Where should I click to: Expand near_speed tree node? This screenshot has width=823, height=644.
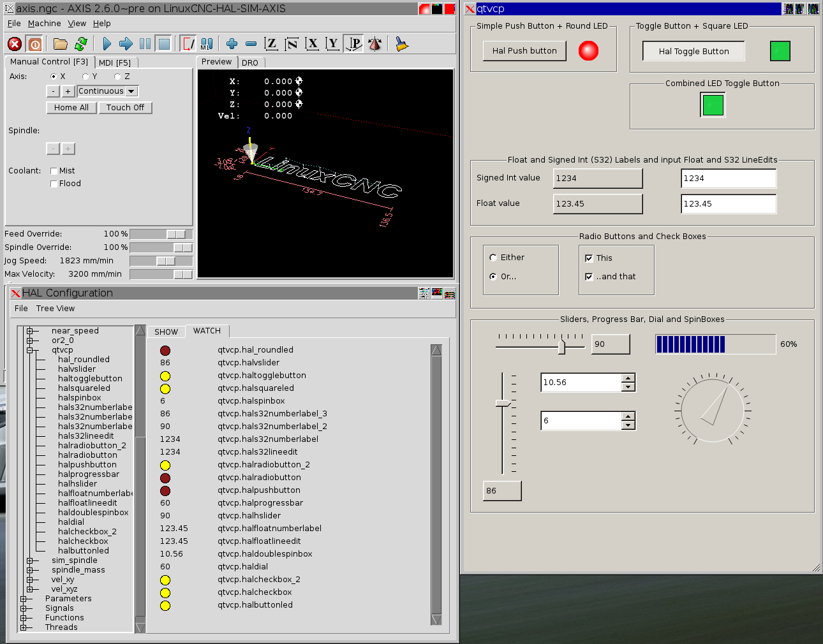29,331
